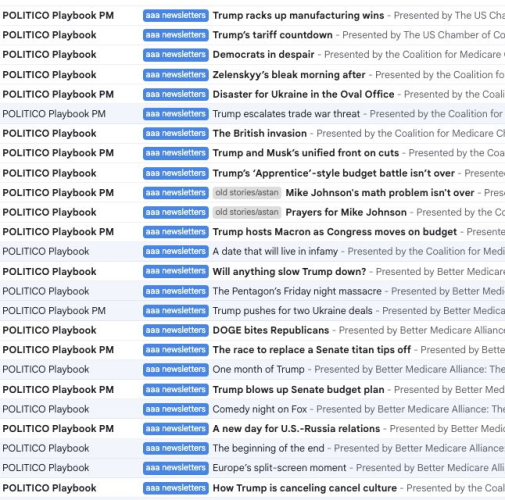The height and width of the screenshot is (500, 505).
Task: Click sender 'POLITICO Playbook PM' on Disaster for Ukraine row
Action: pyautogui.click(x=58, y=94)
